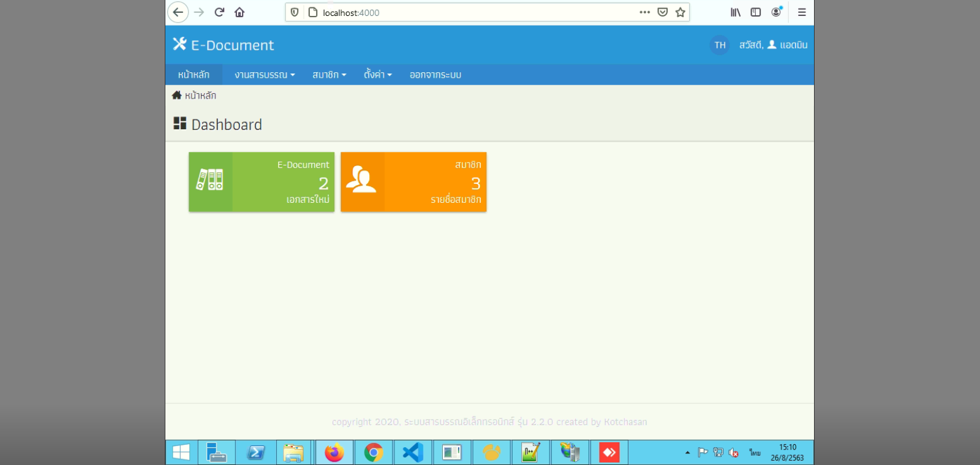Open Google Chrome from taskbar
The width and height of the screenshot is (980, 465).
point(374,453)
